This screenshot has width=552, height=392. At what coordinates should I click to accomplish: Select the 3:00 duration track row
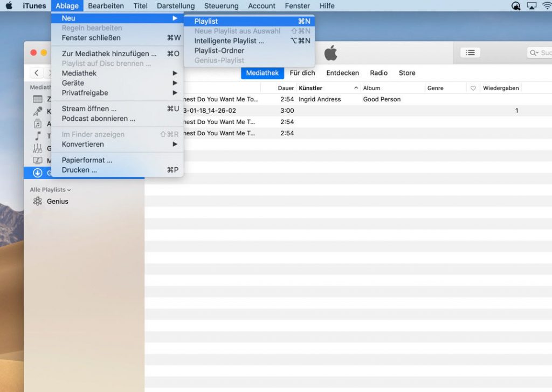point(348,111)
